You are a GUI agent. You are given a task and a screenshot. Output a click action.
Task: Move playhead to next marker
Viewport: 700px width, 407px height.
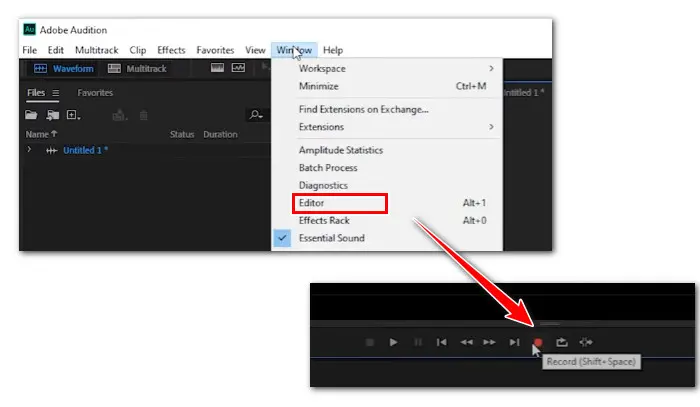514,342
